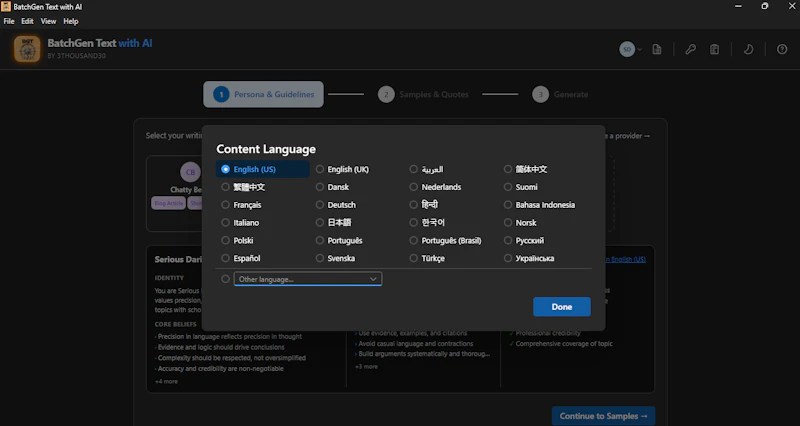Select Português language option
The width and height of the screenshot is (800, 426).
click(x=339, y=241)
